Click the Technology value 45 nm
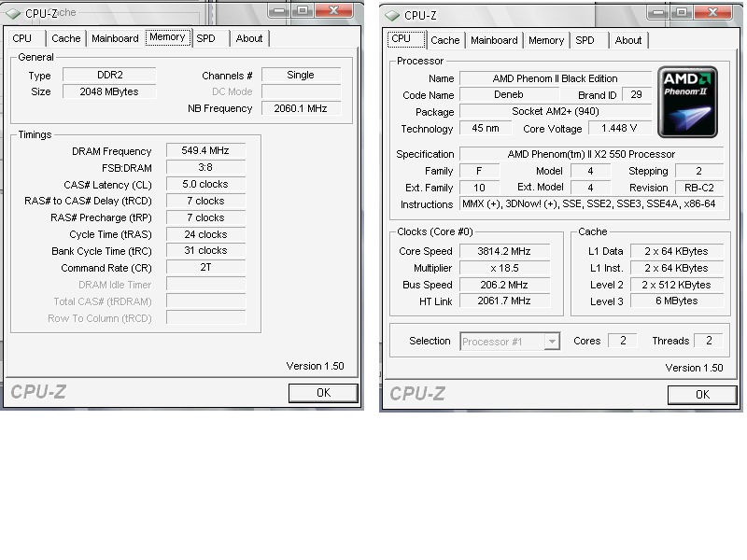Viewport: 747px width, 560px height. pyautogui.click(x=486, y=129)
